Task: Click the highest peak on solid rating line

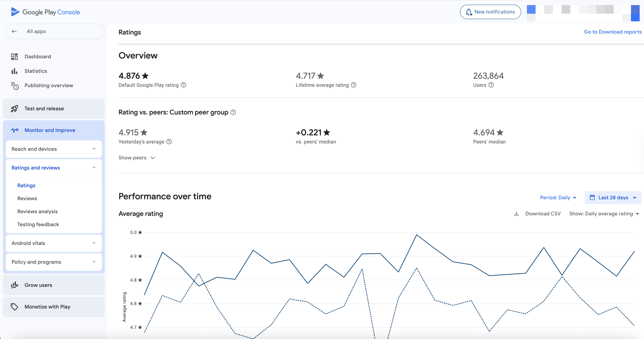Action: (x=417, y=235)
